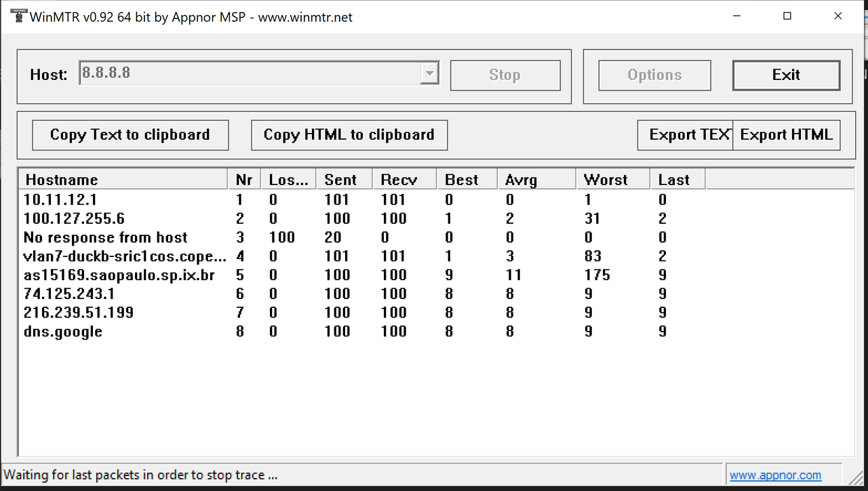The image size is (868, 491).
Task: Select the No response from host row
Action: [362, 237]
